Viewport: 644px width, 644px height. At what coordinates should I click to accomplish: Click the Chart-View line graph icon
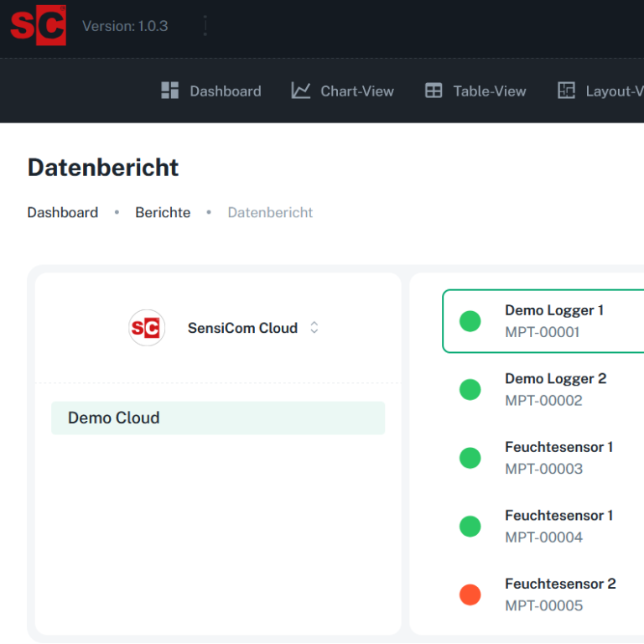tap(301, 91)
